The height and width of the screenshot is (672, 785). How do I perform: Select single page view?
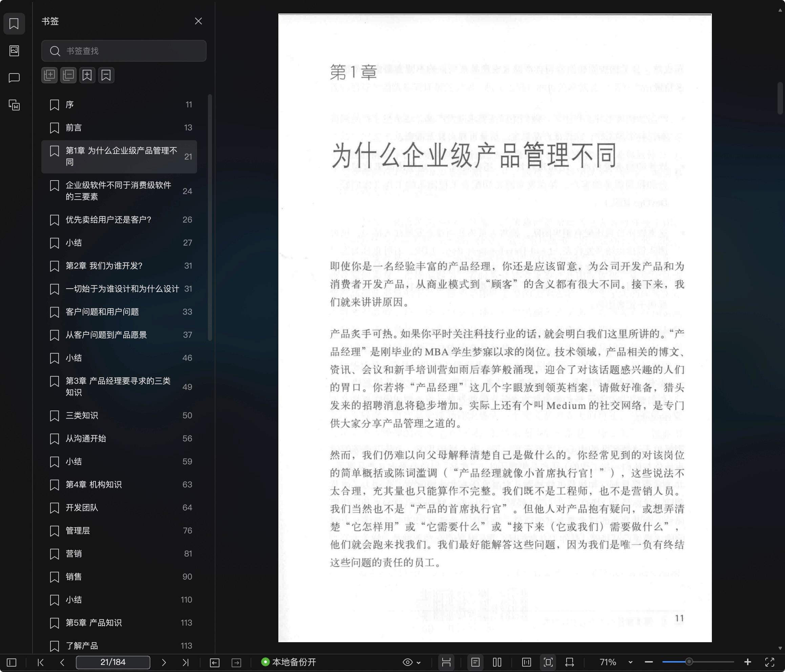(475, 662)
